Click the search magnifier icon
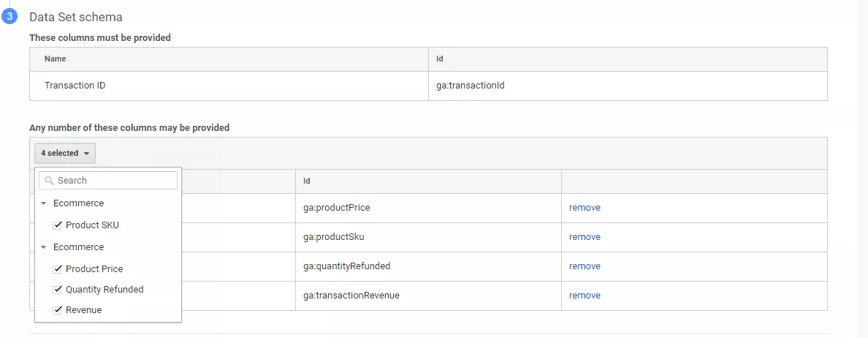This screenshot has height=338, width=868. coord(49,181)
